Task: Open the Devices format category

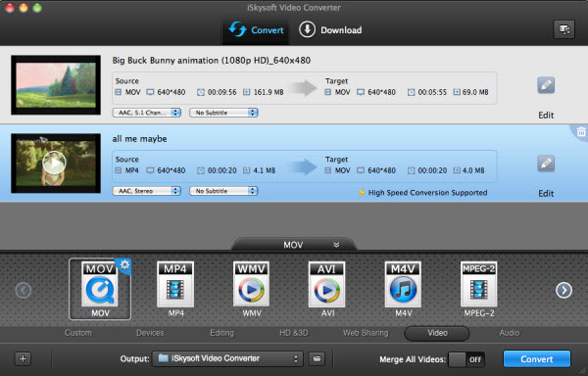Action: pyautogui.click(x=150, y=333)
